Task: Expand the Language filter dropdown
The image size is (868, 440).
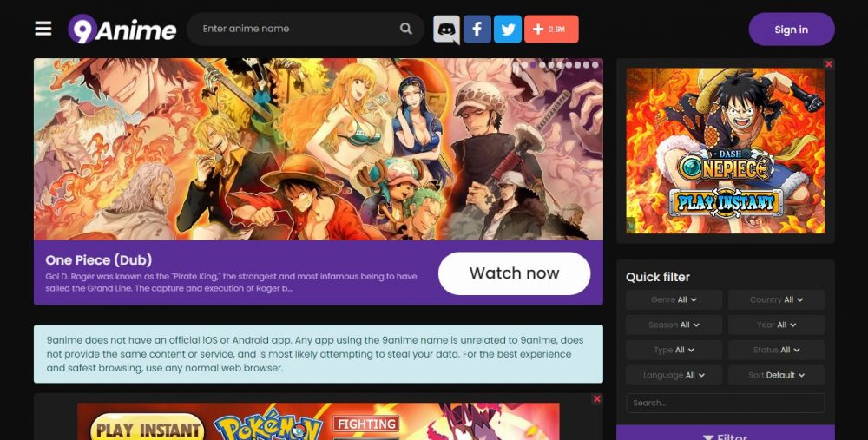Action: pyautogui.click(x=674, y=375)
